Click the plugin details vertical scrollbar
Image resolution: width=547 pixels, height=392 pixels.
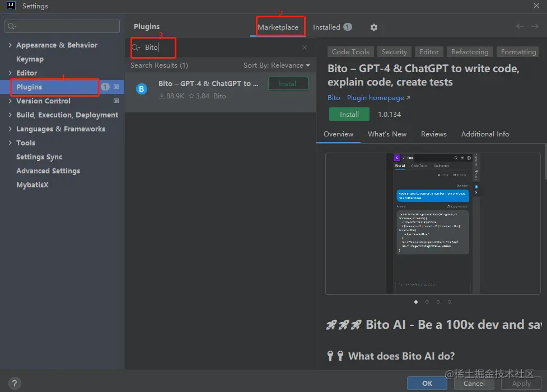tap(545, 162)
